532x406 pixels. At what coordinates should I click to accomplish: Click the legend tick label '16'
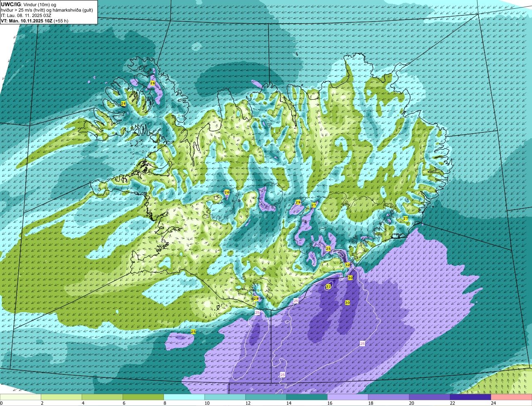[329, 403]
